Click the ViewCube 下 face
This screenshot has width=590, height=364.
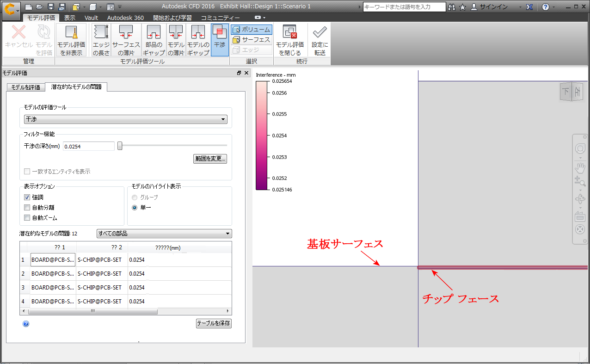coord(566,91)
